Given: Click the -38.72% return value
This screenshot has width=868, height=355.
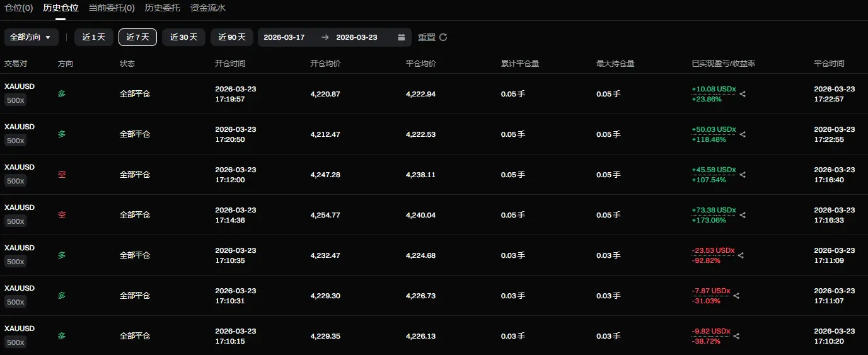Looking at the screenshot, I should point(706,341).
